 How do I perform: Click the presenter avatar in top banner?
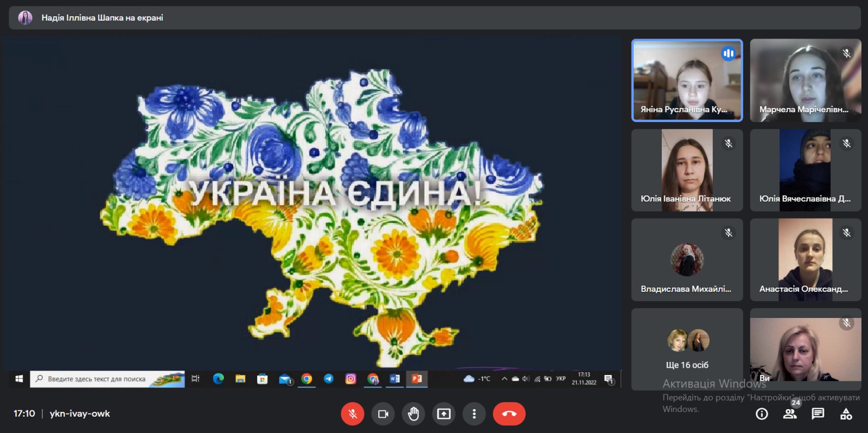[25, 18]
